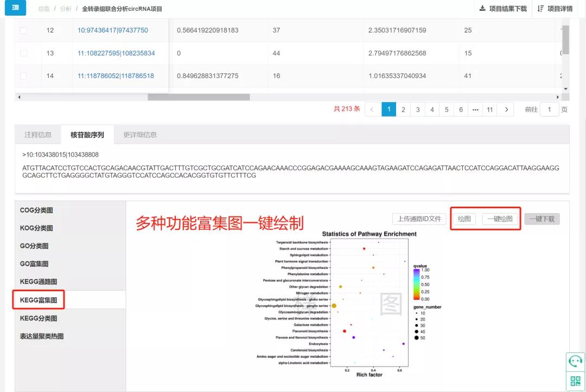Click the table vertical scrollbar down arrow
Screen dimensions: 586x392
[565, 89]
